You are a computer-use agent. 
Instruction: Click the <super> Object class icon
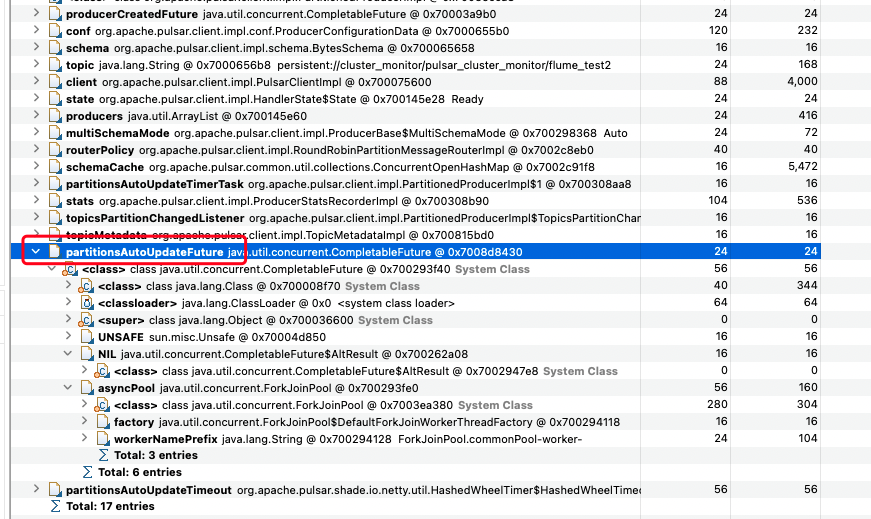coord(86,321)
